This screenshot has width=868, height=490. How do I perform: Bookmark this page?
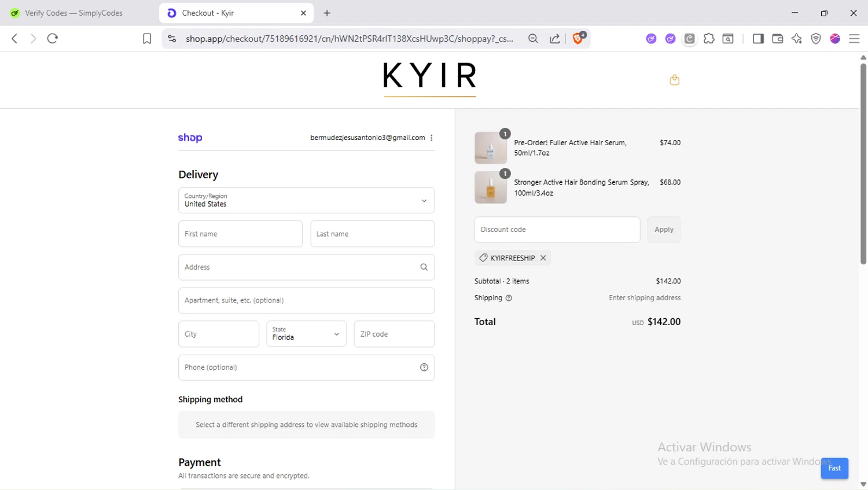(x=147, y=39)
